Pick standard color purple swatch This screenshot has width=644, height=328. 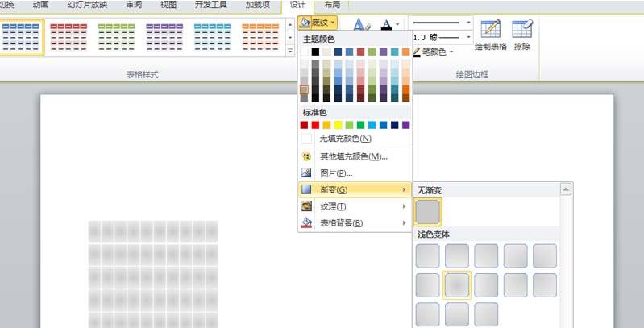click(405, 125)
